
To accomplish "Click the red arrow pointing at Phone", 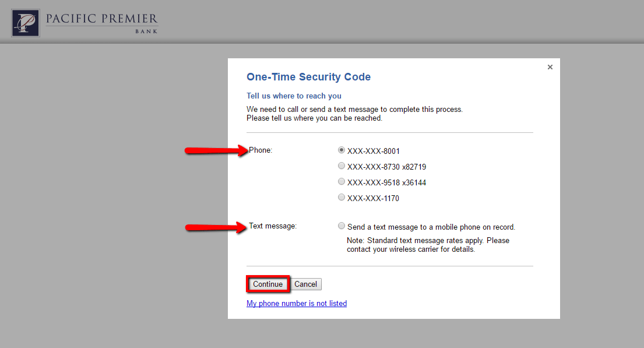I will click(216, 150).
